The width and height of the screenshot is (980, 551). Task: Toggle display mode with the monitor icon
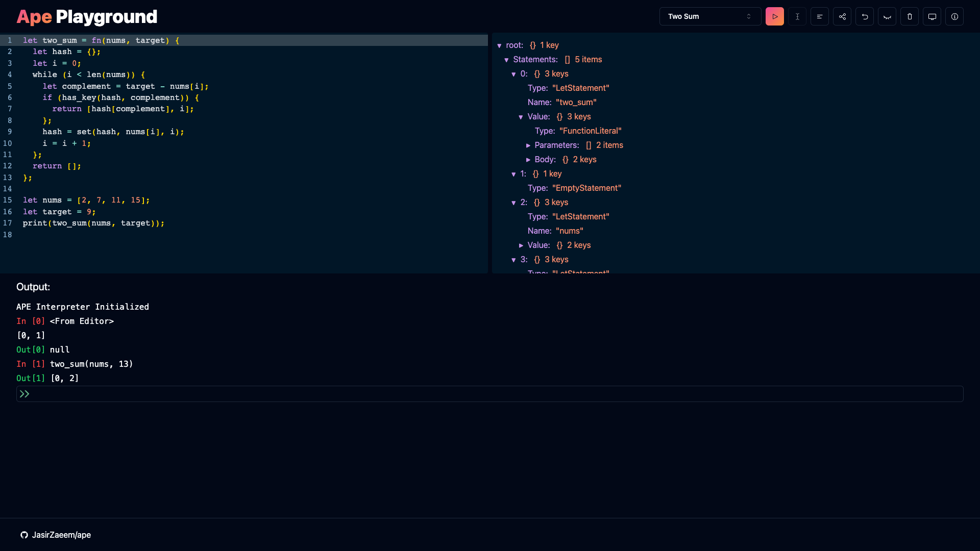(932, 16)
